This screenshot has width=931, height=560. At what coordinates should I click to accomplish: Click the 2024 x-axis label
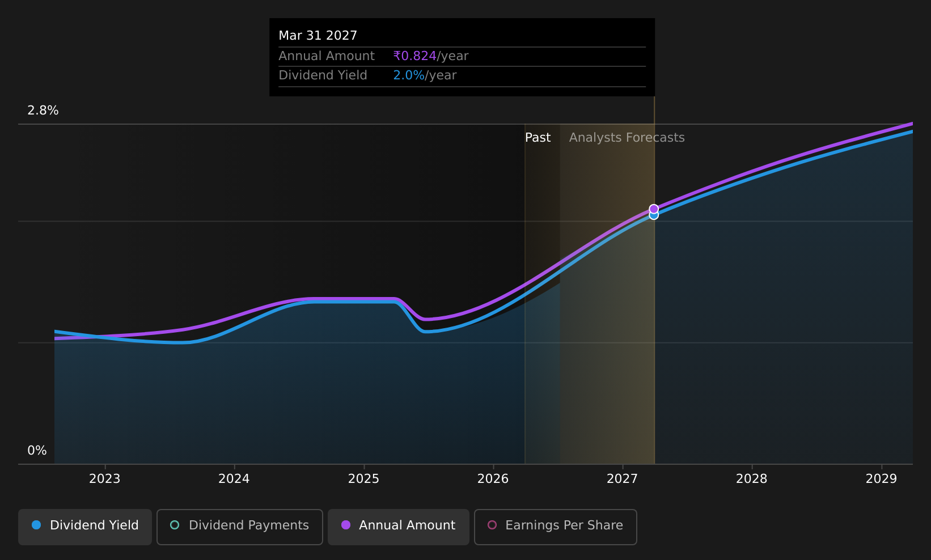(234, 479)
